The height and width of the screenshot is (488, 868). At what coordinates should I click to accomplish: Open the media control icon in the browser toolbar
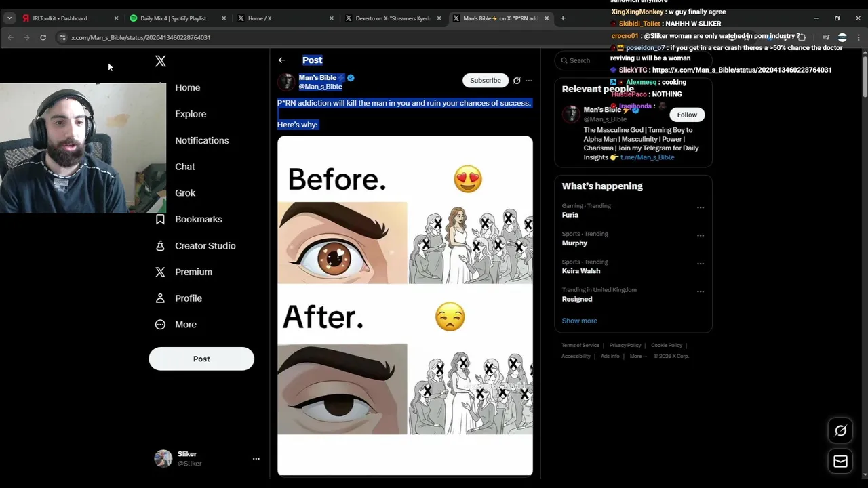pos(826,37)
